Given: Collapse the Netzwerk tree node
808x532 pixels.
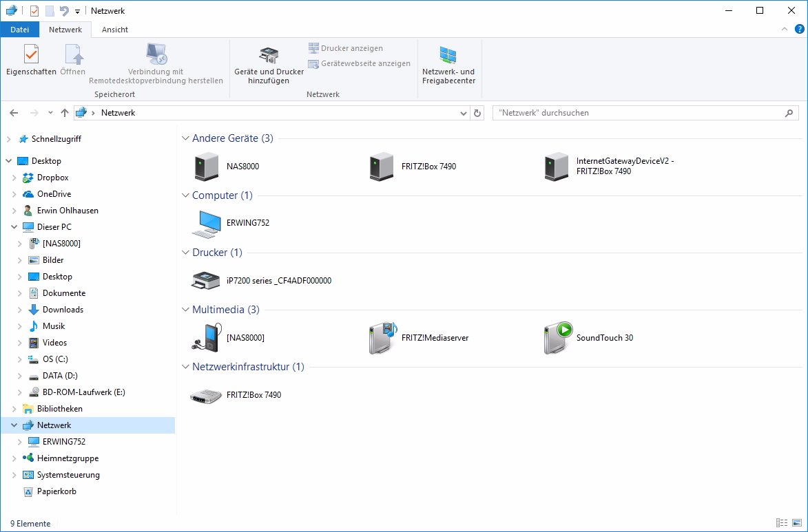Looking at the screenshot, I should coord(14,425).
